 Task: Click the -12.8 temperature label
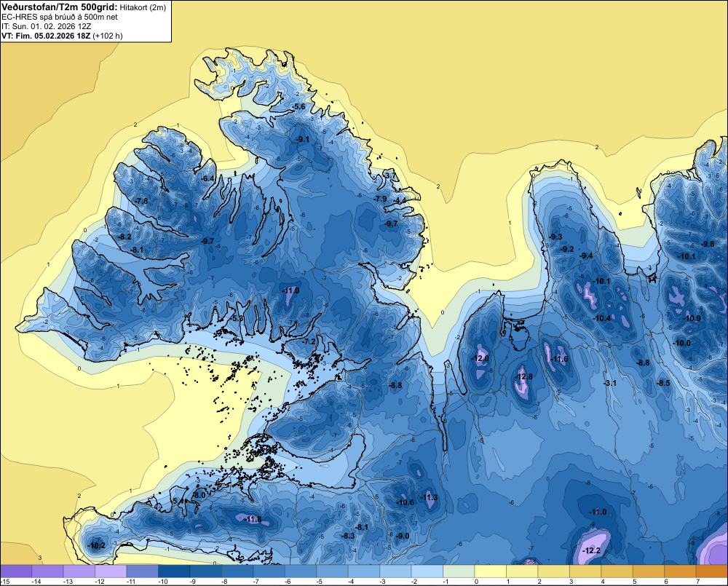(x=525, y=376)
